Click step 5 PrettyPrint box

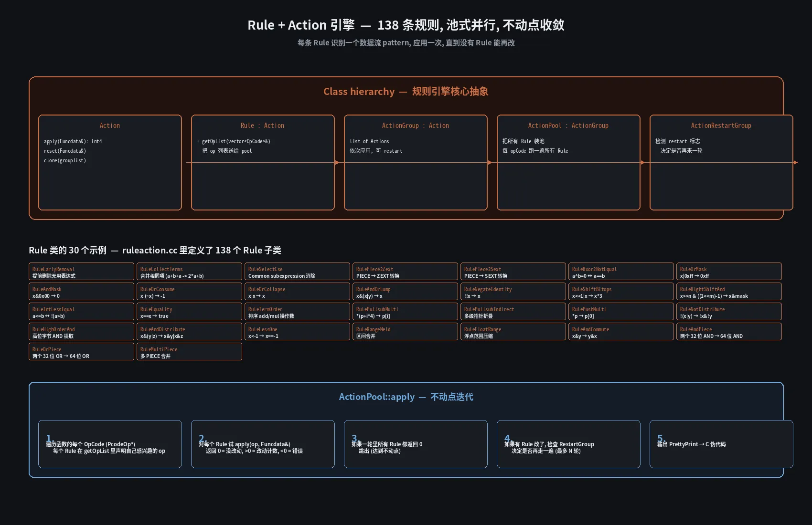721,444
